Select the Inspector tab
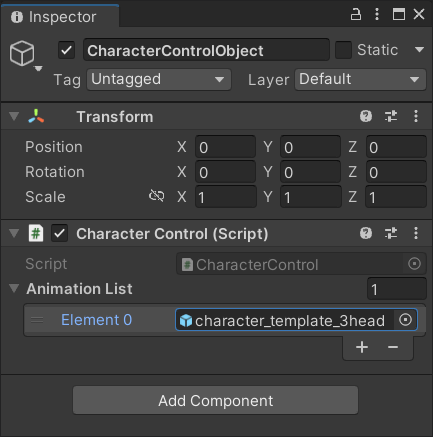This screenshot has width=433, height=437. coord(54,17)
